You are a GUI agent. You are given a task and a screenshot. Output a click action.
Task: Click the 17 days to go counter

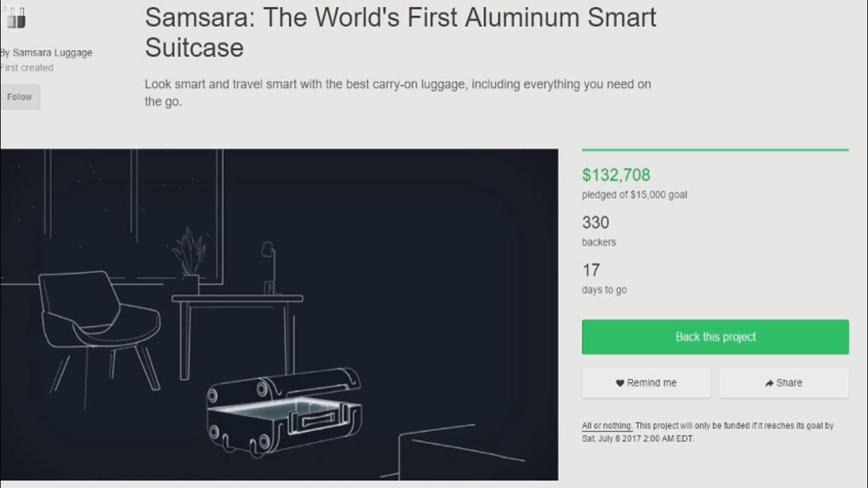pyautogui.click(x=591, y=270)
